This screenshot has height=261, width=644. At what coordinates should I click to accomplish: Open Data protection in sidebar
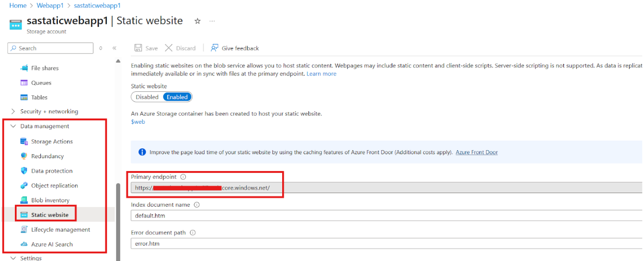(x=52, y=171)
